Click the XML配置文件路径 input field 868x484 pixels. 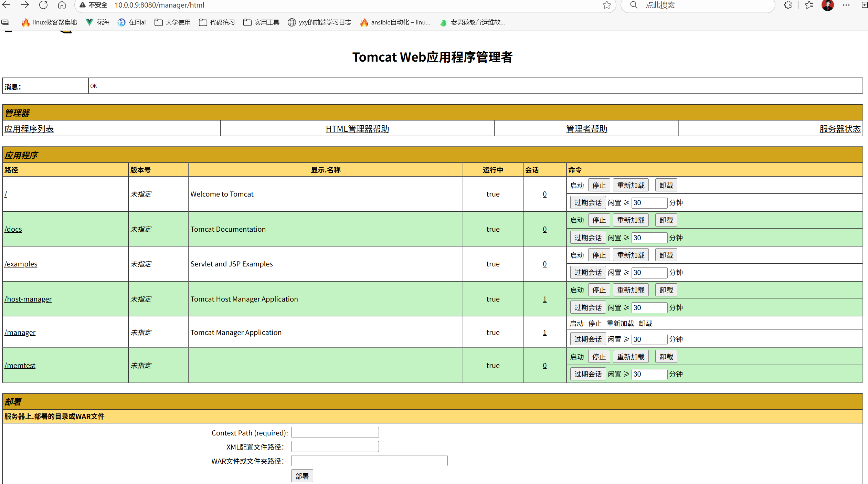tap(335, 446)
